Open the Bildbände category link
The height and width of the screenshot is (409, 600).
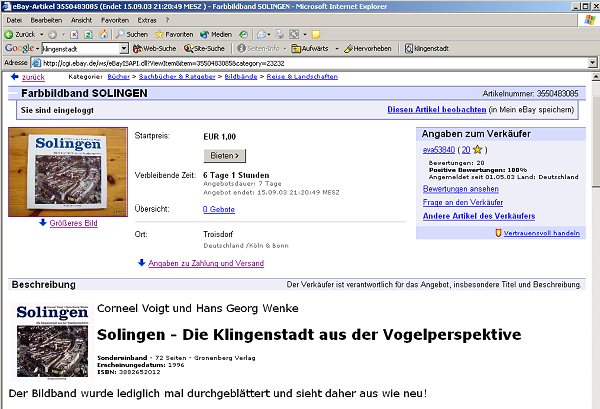point(241,77)
